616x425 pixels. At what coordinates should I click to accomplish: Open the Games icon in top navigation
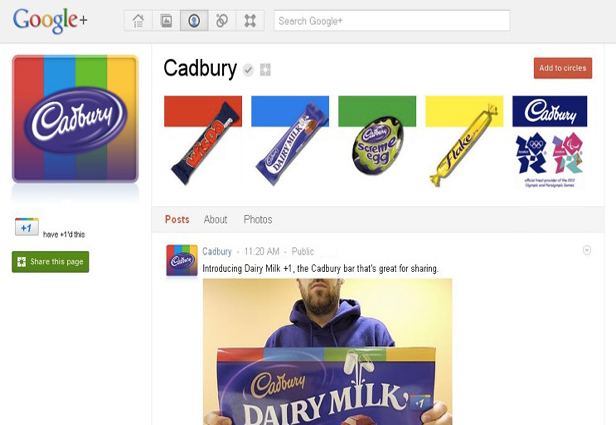click(x=250, y=20)
